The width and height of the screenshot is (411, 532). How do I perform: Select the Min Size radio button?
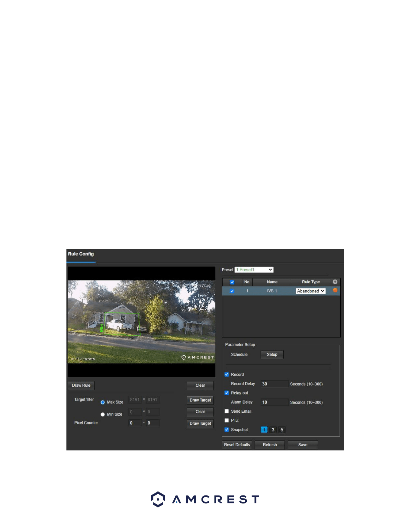(103, 414)
